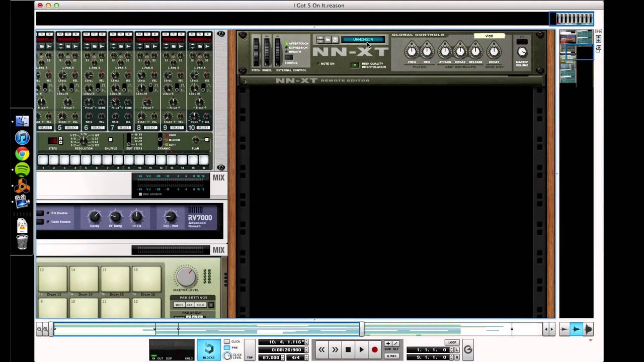Open the sample browser folder on Redrum channel 6
This screenshot has height=362, width=644.
click(x=94, y=46)
